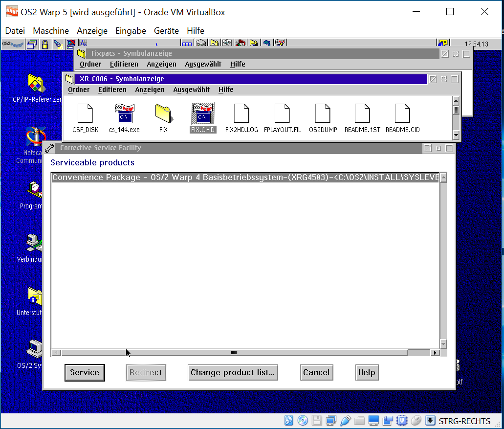
Task: Click the Cancel button
Action: pyautogui.click(x=317, y=373)
